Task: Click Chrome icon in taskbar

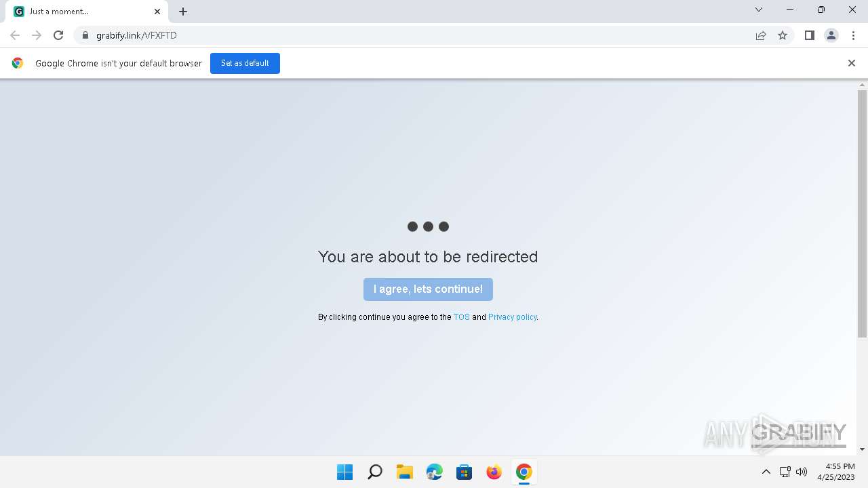Action: (x=524, y=472)
